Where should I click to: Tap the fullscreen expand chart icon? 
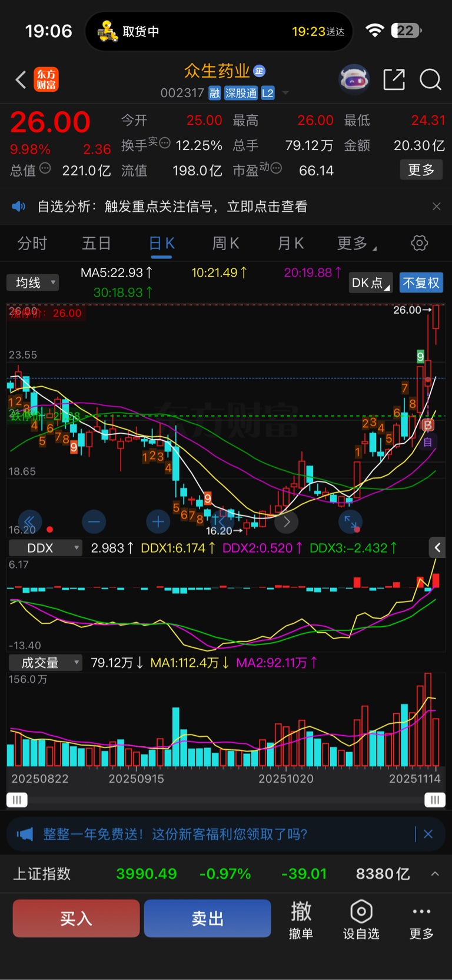[350, 521]
